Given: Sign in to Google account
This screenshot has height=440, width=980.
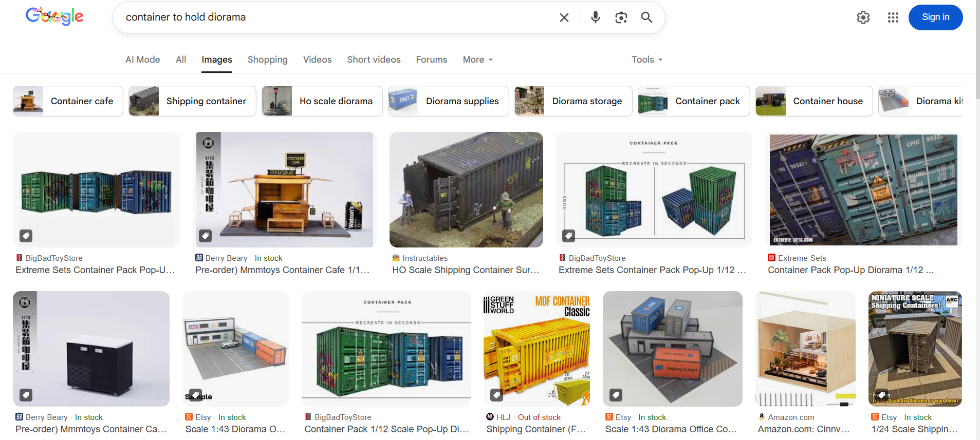Looking at the screenshot, I should [x=935, y=17].
